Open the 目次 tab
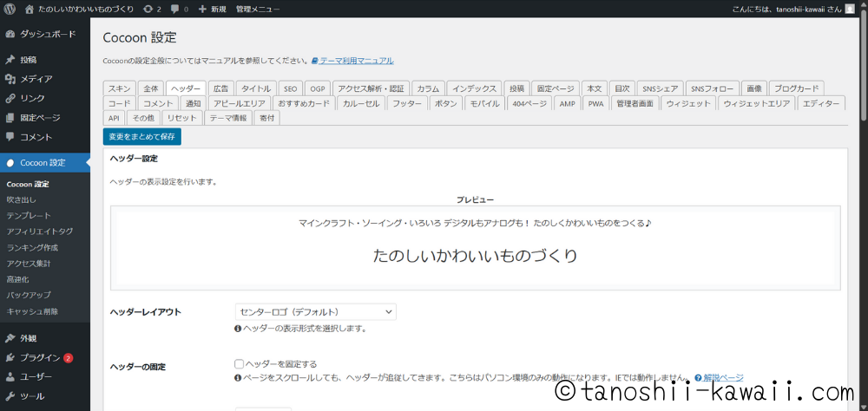Image resolution: width=868 pixels, height=411 pixels. pos(622,88)
